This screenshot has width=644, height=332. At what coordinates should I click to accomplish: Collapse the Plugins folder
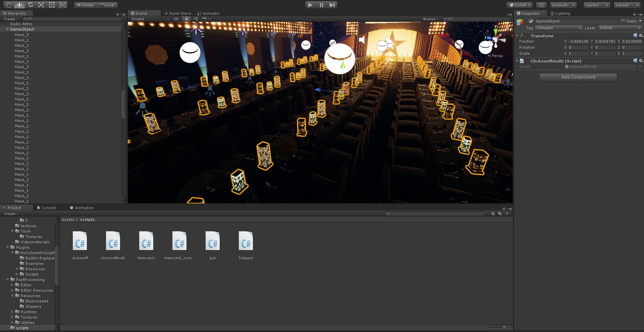pos(8,247)
